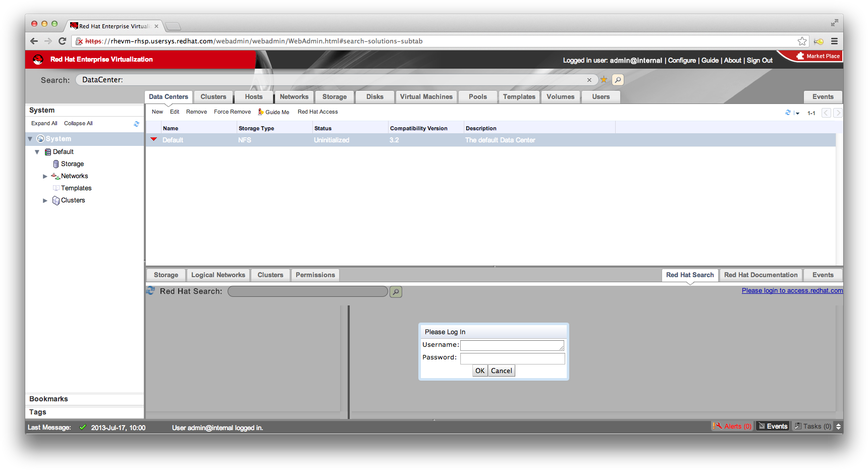Select the Volumes tab
Screen dimensions: 868x470
coord(561,97)
